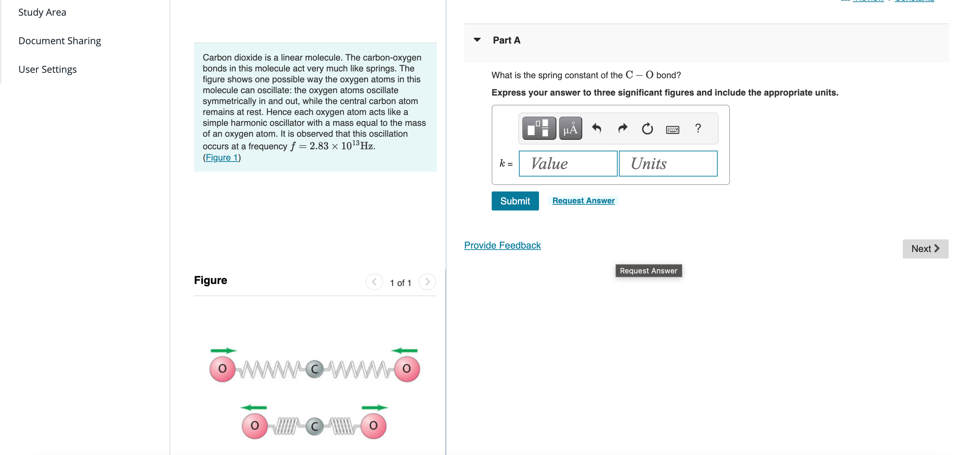Click the Submit button

(515, 201)
